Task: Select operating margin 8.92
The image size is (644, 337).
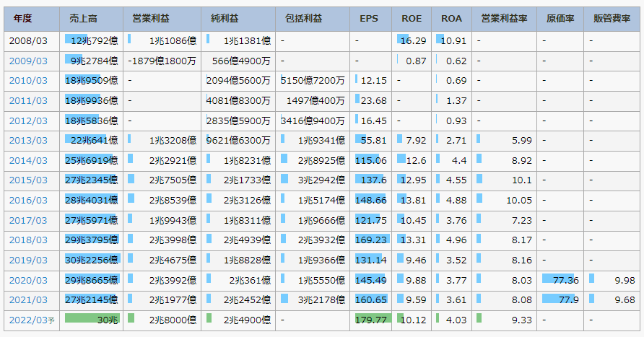Action: 522,161
